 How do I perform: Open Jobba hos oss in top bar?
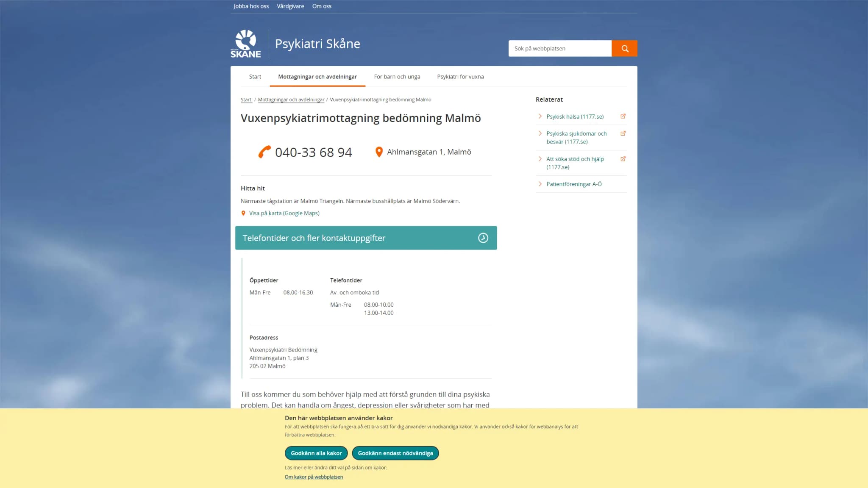pyautogui.click(x=251, y=6)
